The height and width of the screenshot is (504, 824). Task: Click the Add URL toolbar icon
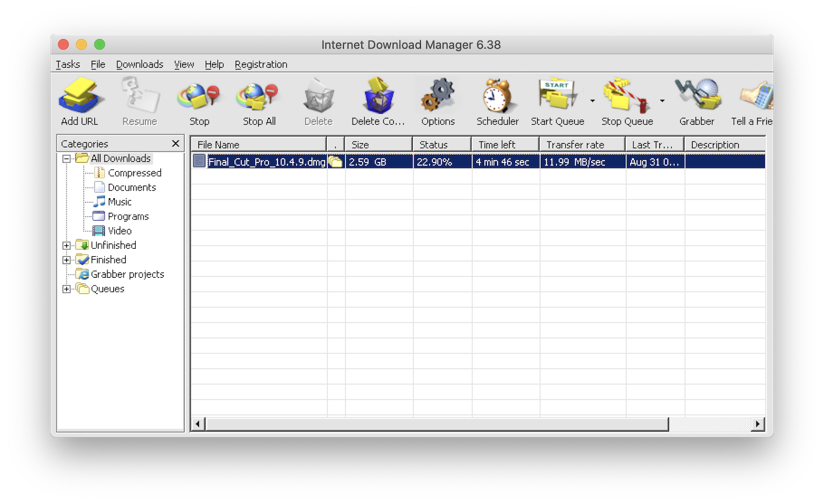pyautogui.click(x=80, y=99)
